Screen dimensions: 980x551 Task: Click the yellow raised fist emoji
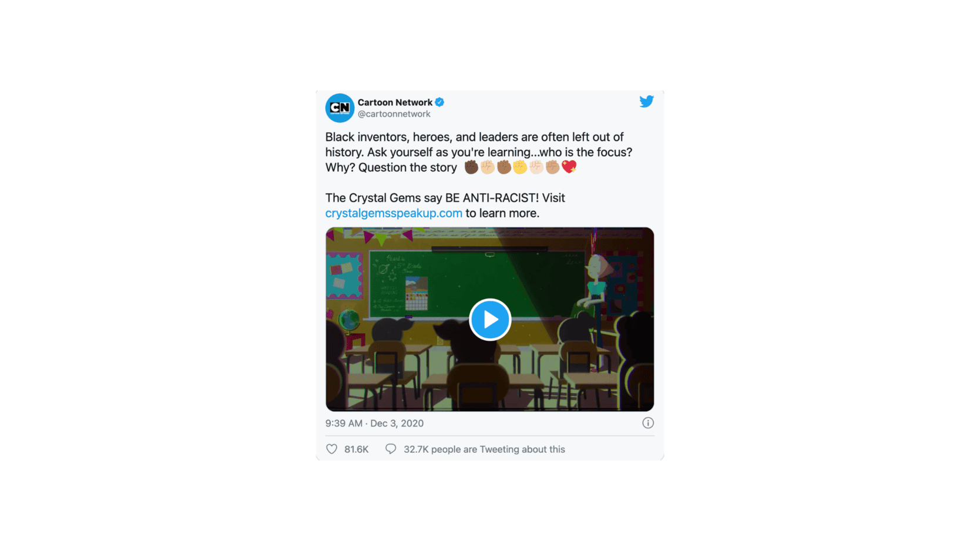(520, 167)
